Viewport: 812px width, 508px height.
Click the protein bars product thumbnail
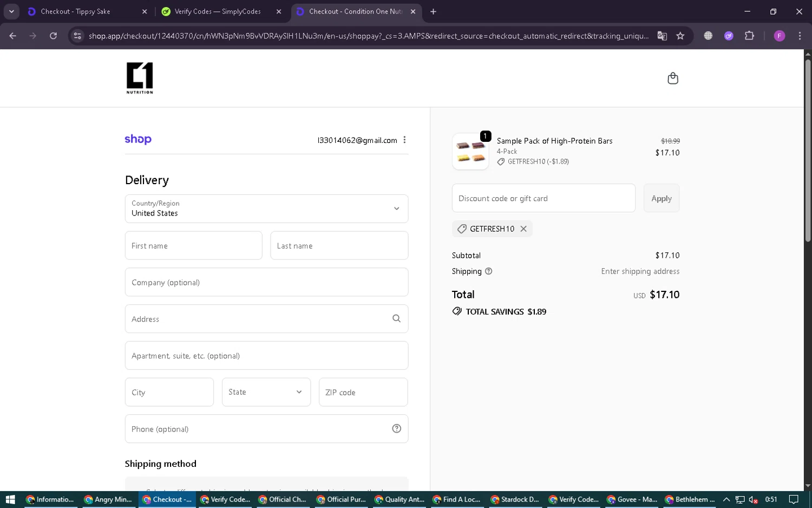point(470,152)
